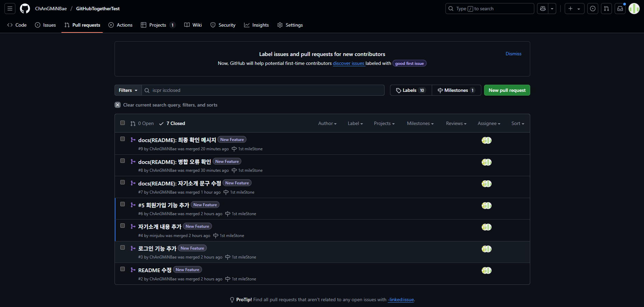The height and width of the screenshot is (307, 644).
Task: Open the Insights tab
Action: click(x=256, y=25)
